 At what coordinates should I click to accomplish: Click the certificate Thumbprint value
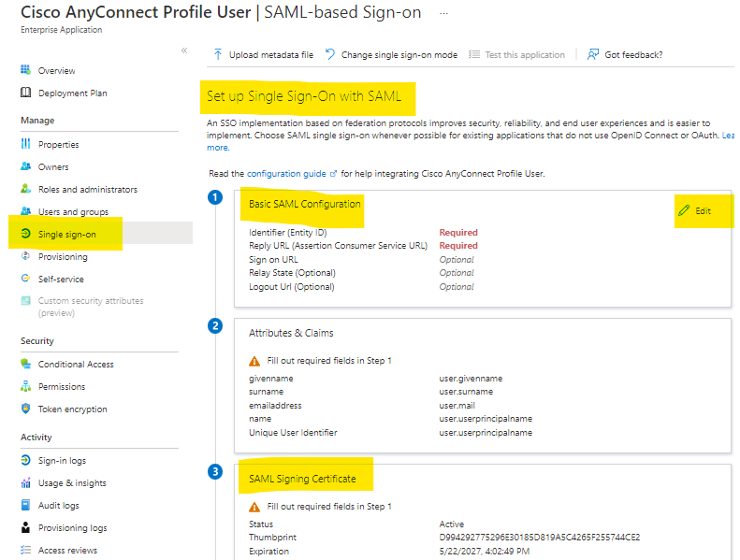point(540,538)
